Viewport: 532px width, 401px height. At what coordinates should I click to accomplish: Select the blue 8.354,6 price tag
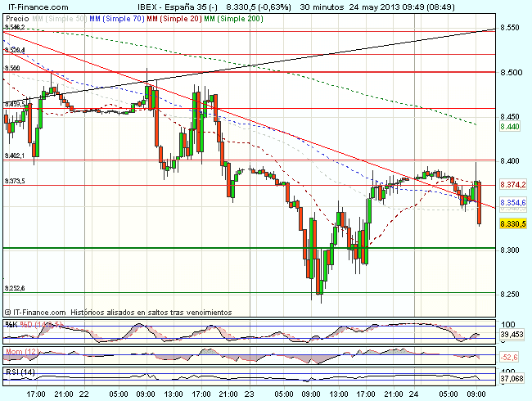512,202
